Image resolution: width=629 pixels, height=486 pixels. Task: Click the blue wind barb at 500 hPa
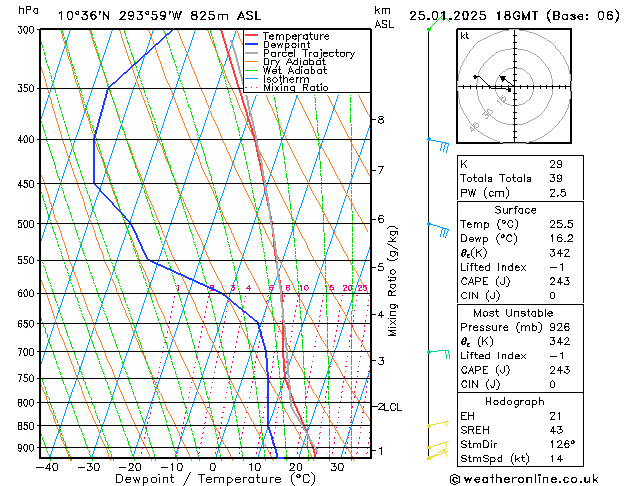[438, 230]
